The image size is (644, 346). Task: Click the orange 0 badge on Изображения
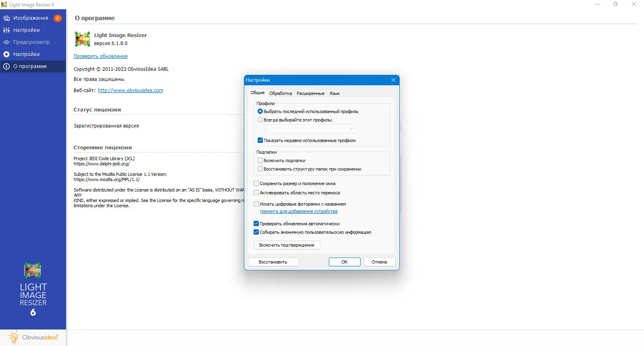[58, 18]
